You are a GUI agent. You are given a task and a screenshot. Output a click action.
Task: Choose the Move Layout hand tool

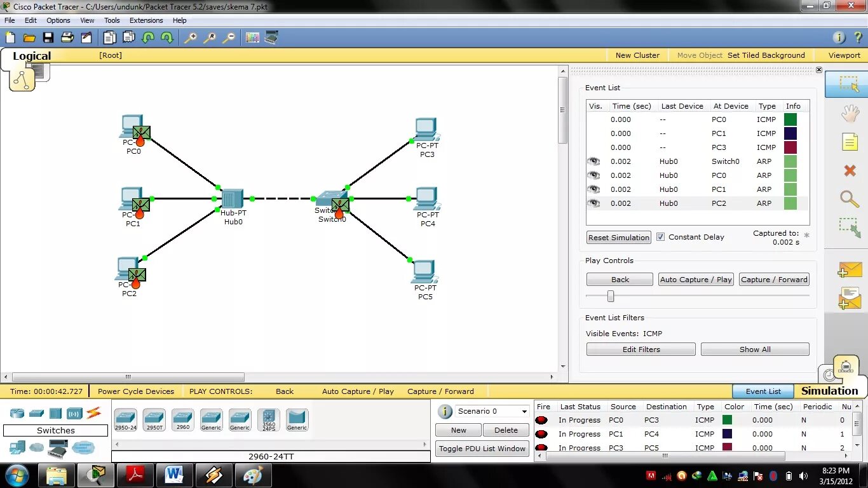(x=850, y=114)
